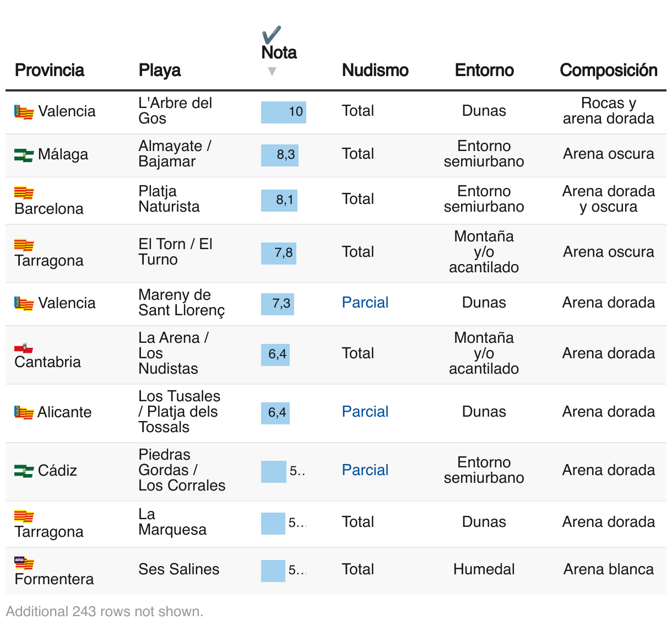
Task: Open Parcial link in Los Tusales row
Action: (365, 412)
